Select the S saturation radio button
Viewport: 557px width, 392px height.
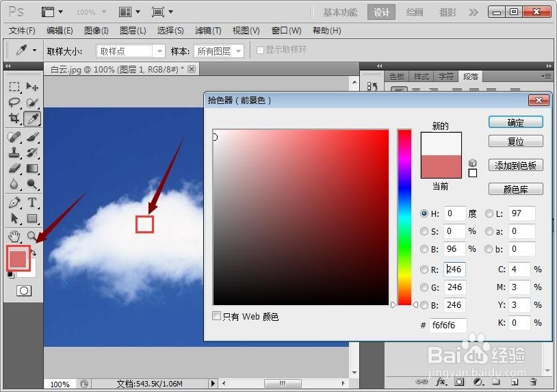pyautogui.click(x=424, y=231)
